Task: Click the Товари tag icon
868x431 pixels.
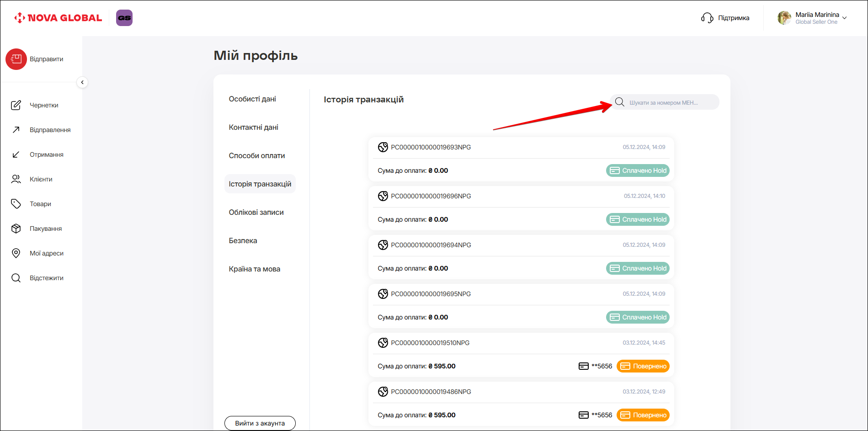Action: 16,204
